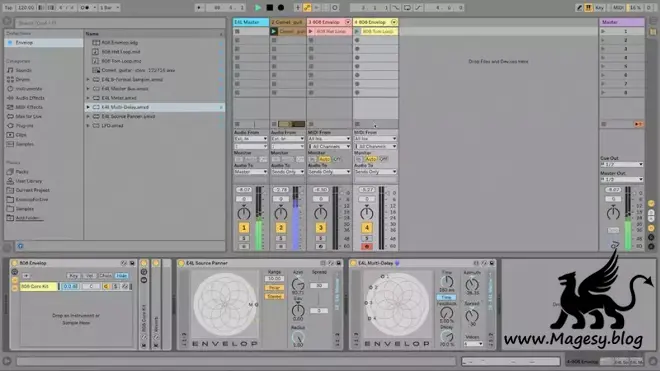Toggle track 3 activator button
This screenshot has height=371, width=660.
320,228
